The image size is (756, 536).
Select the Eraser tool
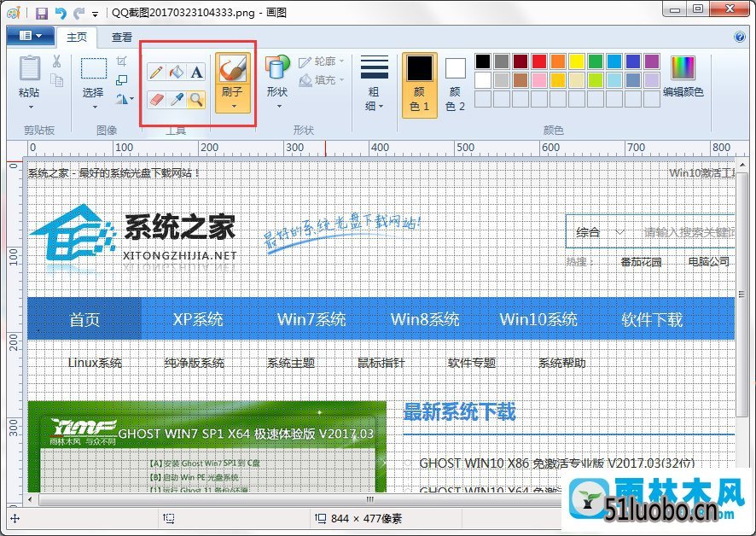point(156,99)
